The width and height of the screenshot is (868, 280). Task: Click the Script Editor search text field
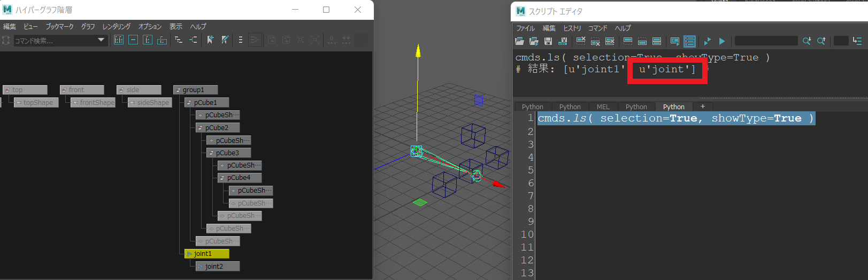(x=766, y=41)
